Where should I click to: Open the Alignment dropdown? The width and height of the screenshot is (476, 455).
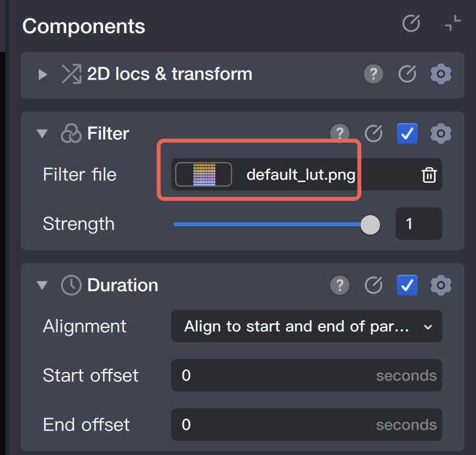pos(306,327)
